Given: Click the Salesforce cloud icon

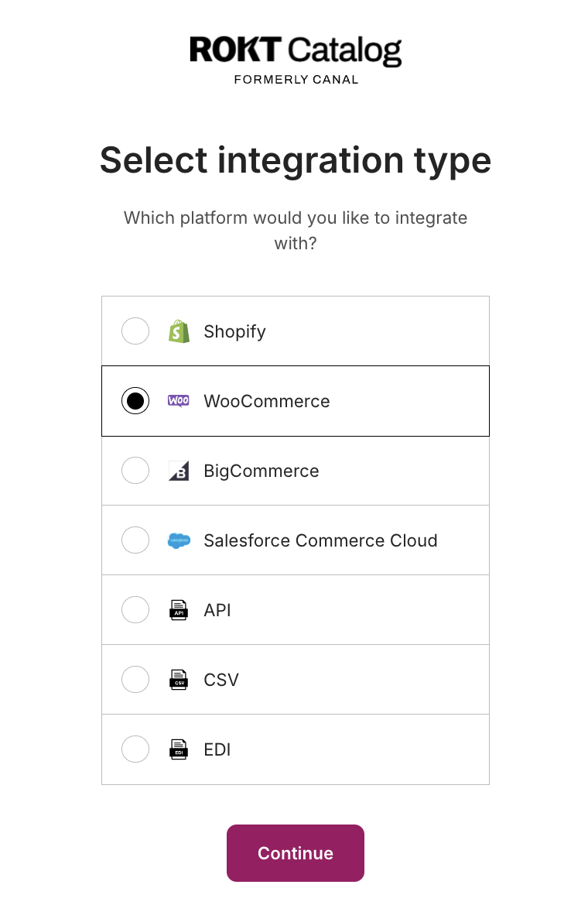Looking at the screenshot, I should click(179, 540).
